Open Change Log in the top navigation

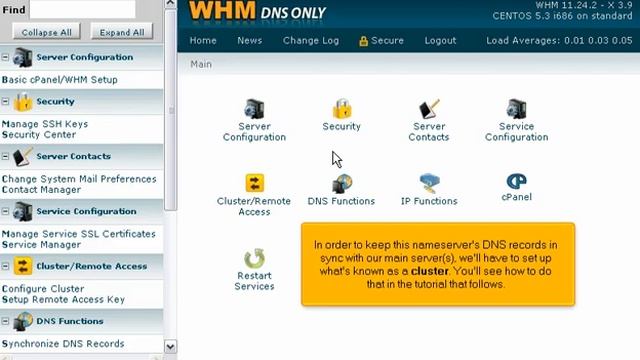tap(311, 40)
